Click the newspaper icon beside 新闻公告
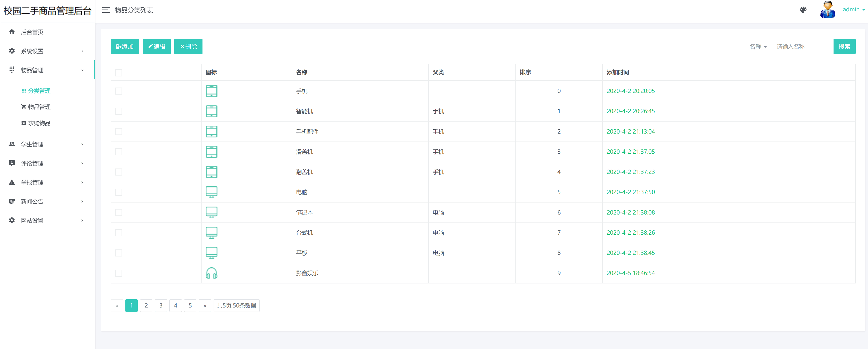This screenshot has width=868, height=349. (12, 201)
